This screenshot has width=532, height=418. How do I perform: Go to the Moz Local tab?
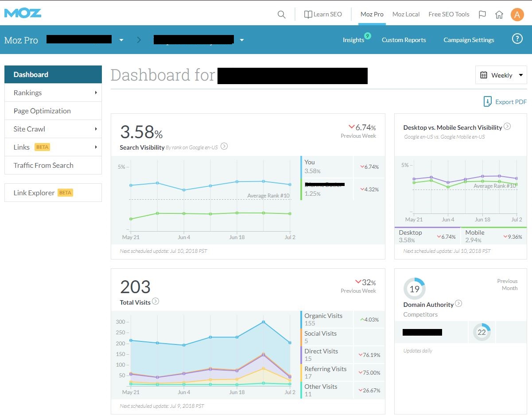pos(406,14)
